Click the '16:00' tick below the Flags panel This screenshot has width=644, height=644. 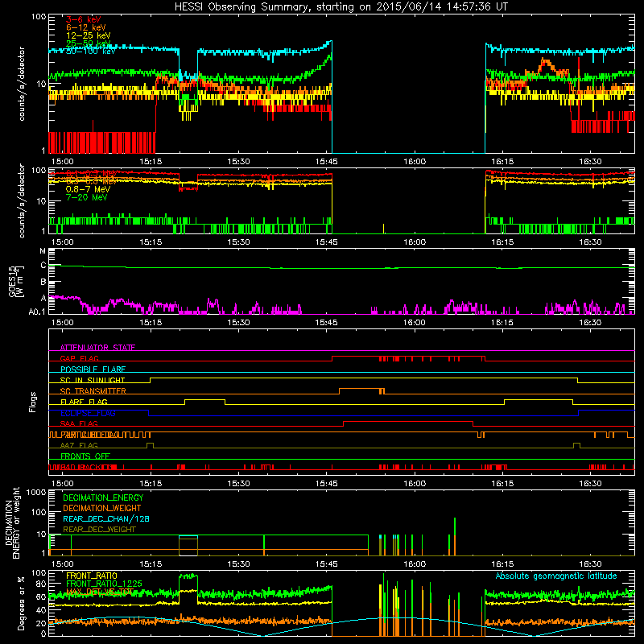[415, 484]
